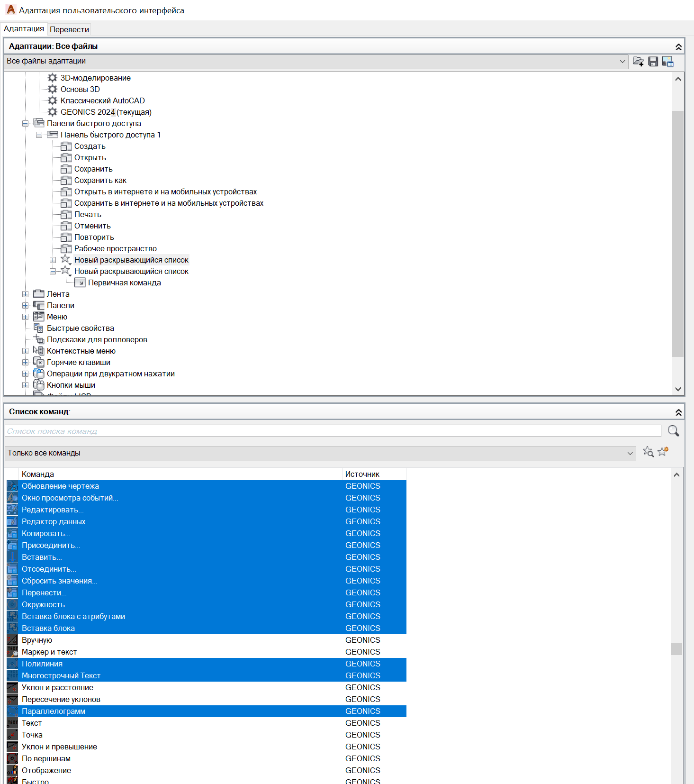Screen dimensions: 694x784
Task: Collapse the Список команд panel
Action: (678, 412)
